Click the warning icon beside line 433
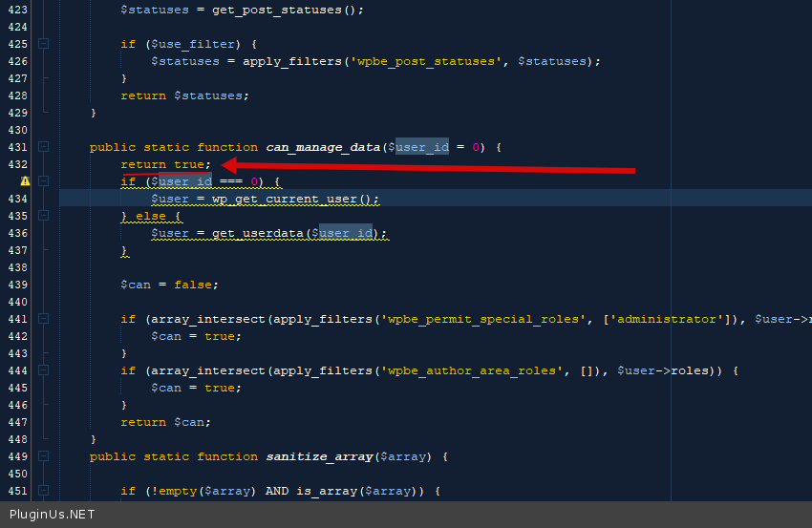Viewport: 812px width, 528px height. point(25,181)
